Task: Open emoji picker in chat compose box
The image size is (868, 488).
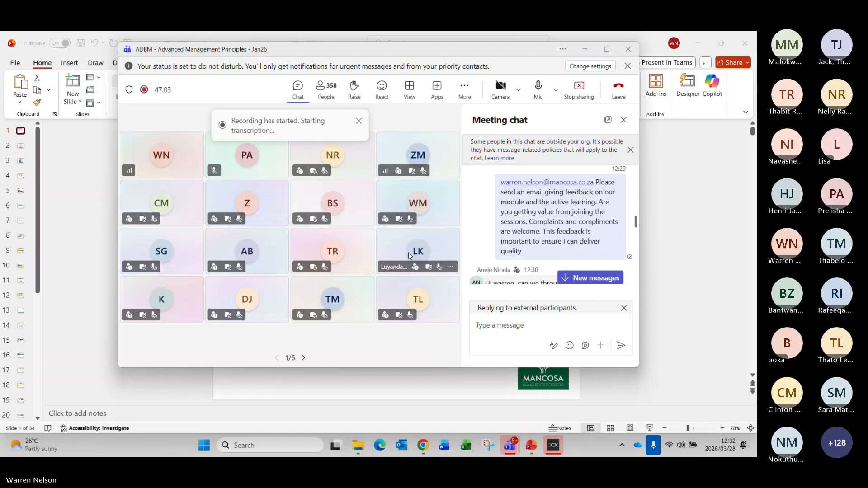Action: click(x=570, y=345)
